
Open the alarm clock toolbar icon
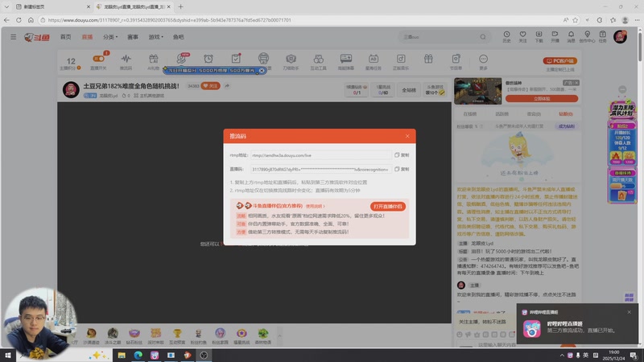[208, 59]
